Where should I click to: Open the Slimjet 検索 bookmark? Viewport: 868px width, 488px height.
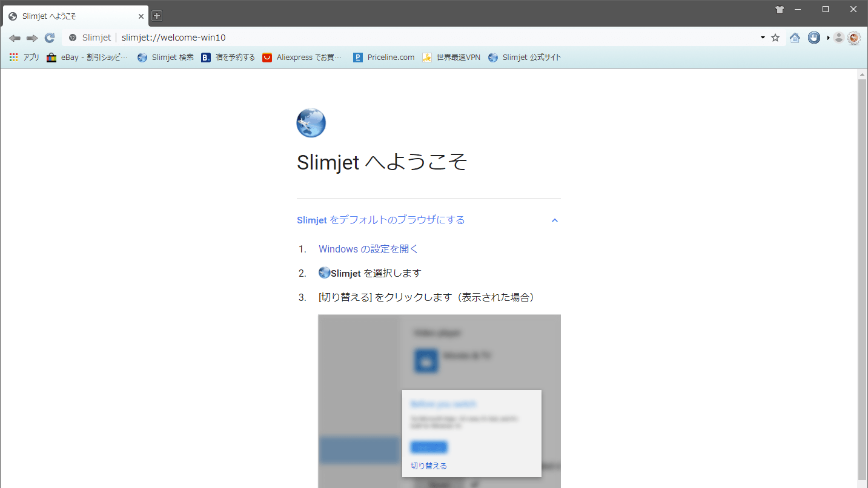point(165,58)
